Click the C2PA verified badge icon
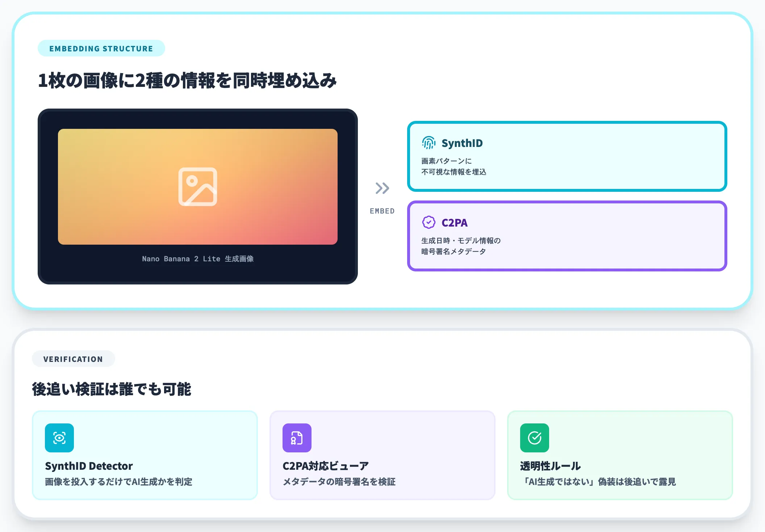Screen dimensions: 765x532 pyautogui.click(x=429, y=222)
